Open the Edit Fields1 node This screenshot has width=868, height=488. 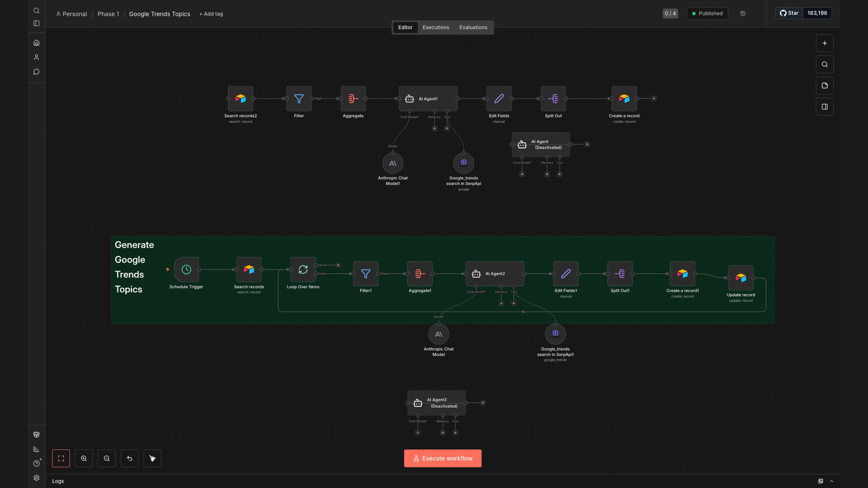click(x=566, y=274)
